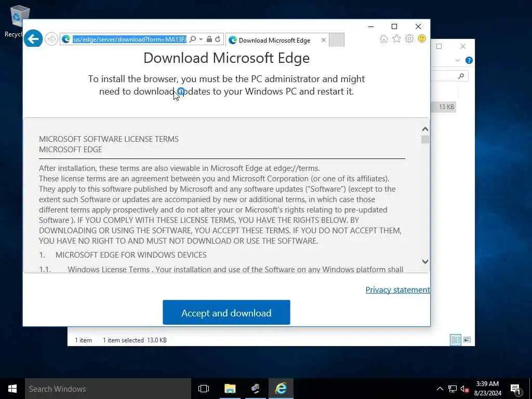Viewport: 532px width, 399px height.
Task: Open Task View on the taskbar
Action: click(x=203, y=389)
